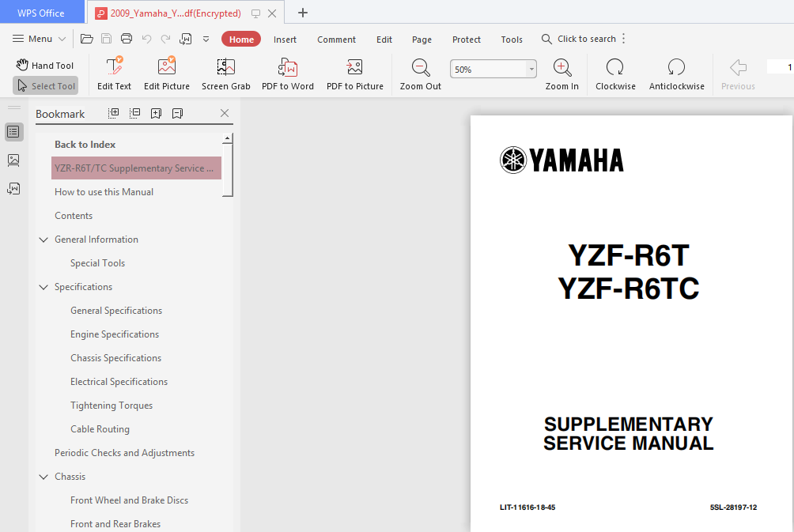Click the Undo arrow icon
This screenshot has width=794, height=532.
(x=146, y=39)
